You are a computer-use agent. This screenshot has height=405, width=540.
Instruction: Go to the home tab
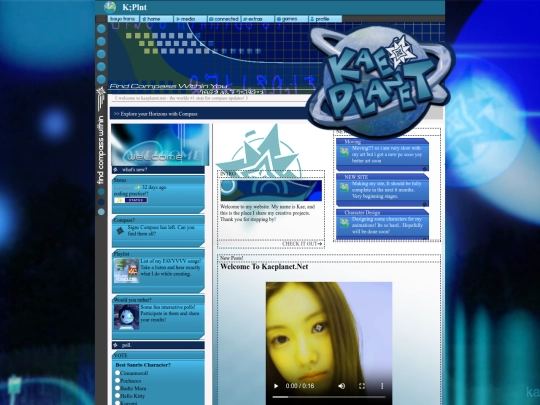(157, 19)
